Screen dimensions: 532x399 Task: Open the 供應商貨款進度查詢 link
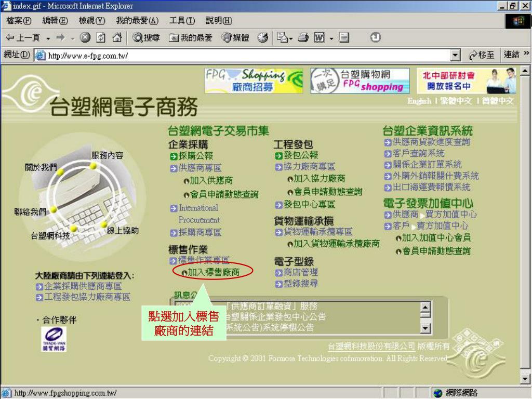click(431, 142)
